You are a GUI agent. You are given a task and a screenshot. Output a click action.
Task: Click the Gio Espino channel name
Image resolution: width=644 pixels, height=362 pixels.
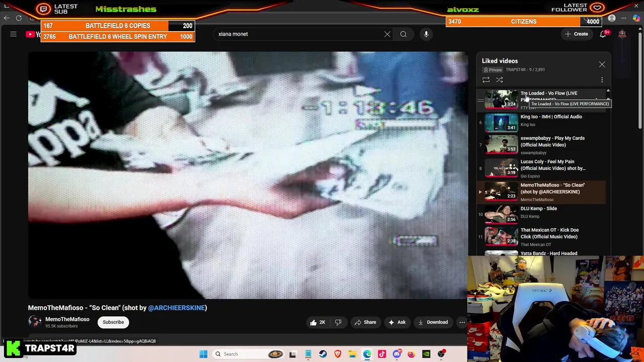point(530,176)
